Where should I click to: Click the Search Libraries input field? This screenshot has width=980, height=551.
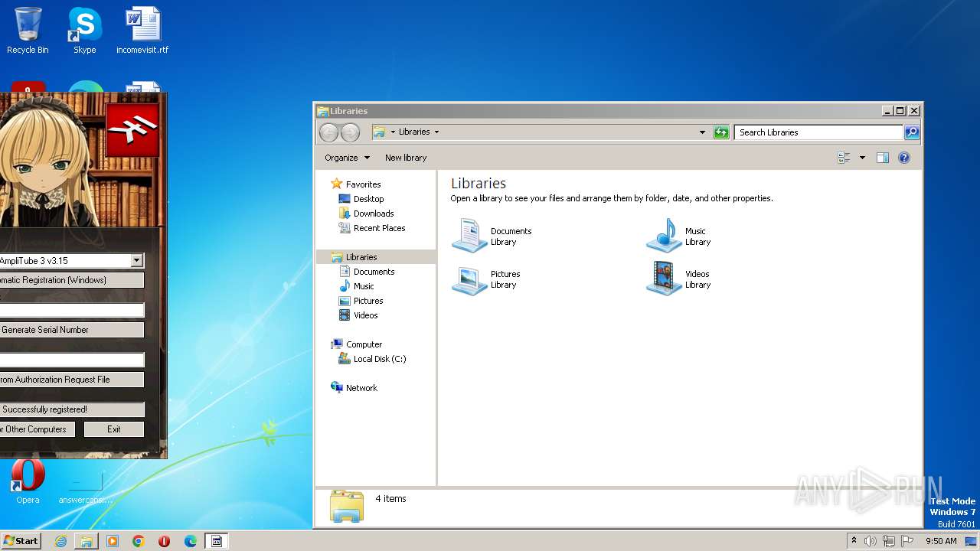818,132
